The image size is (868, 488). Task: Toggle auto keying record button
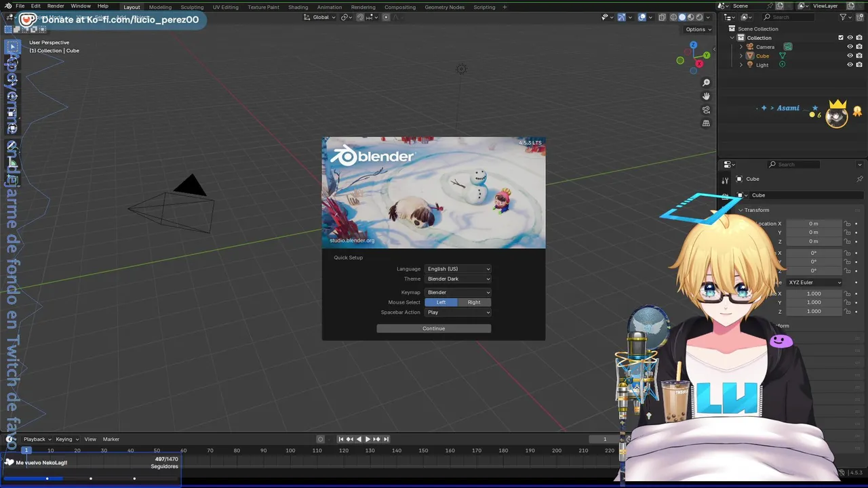(321, 439)
